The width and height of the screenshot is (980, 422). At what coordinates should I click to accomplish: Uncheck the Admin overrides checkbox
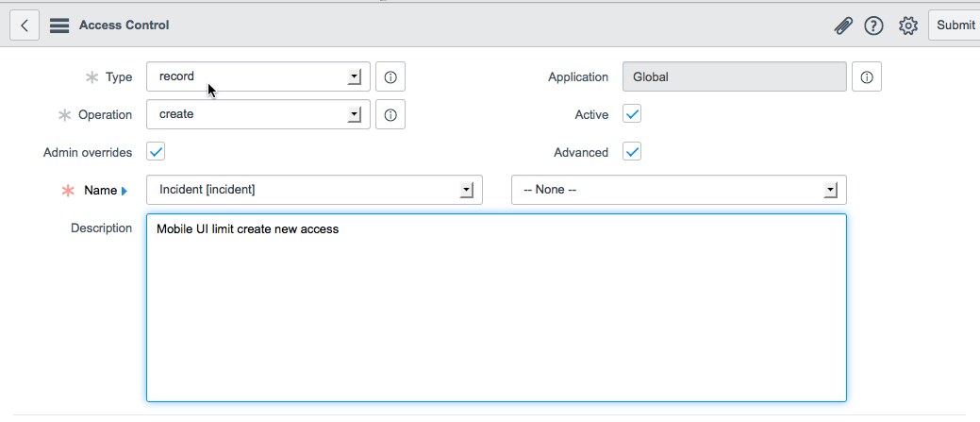point(156,151)
